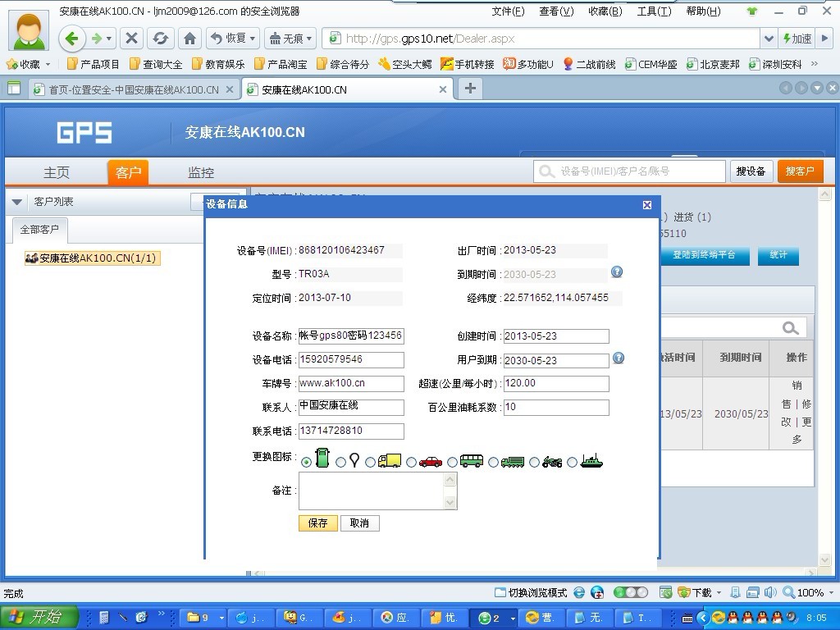Select the map pin icon radio
This screenshot has height=630, width=840.
pos(340,462)
